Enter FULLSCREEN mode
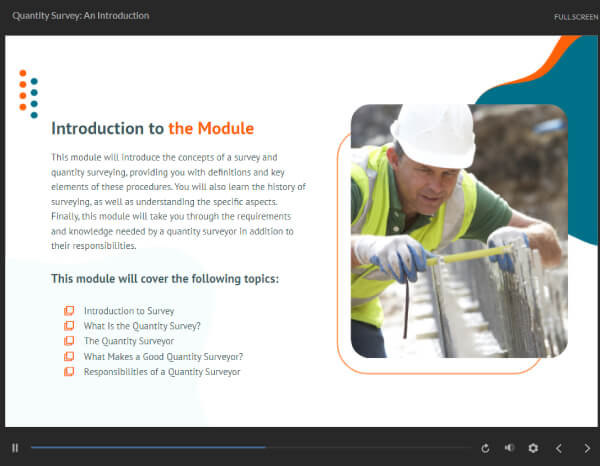The height and width of the screenshot is (466, 600). point(576,17)
